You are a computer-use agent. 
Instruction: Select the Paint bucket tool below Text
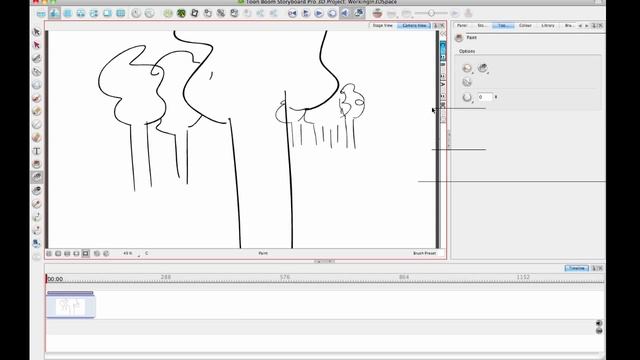pyautogui.click(x=36, y=164)
